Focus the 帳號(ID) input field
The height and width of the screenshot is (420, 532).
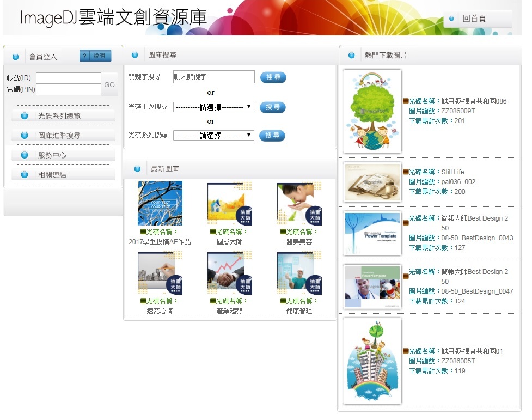pos(69,78)
